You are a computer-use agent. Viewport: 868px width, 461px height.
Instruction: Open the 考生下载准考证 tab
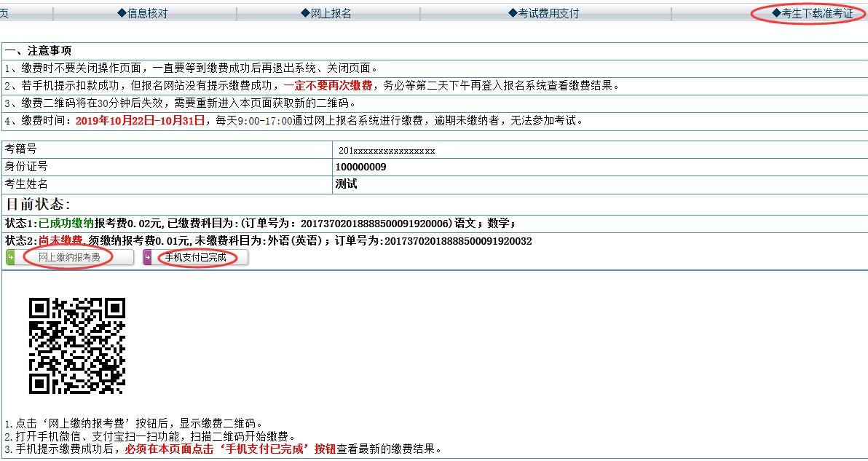(811, 13)
